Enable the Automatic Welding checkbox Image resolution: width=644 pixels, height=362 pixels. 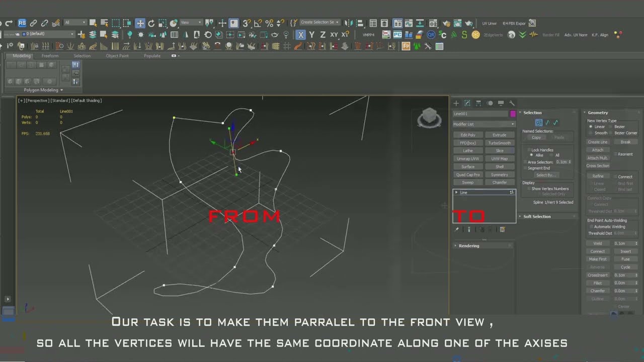click(591, 227)
